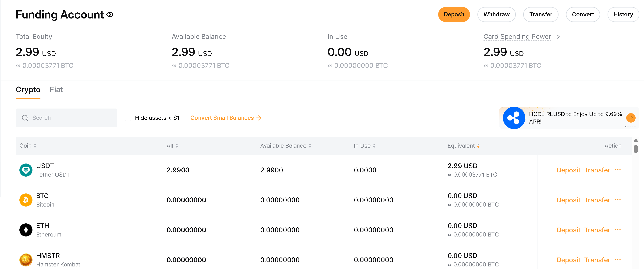Transfer BTC from its row

(x=597, y=200)
